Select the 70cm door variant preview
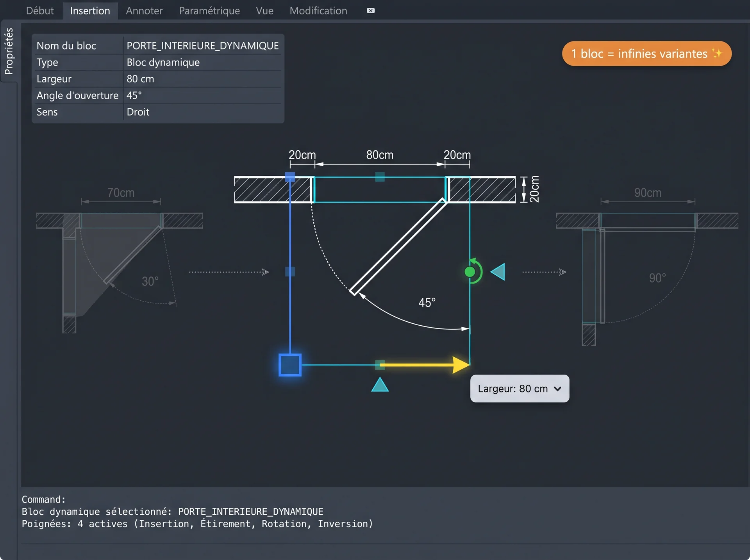This screenshot has height=560, width=750. pyautogui.click(x=120, y=260)
